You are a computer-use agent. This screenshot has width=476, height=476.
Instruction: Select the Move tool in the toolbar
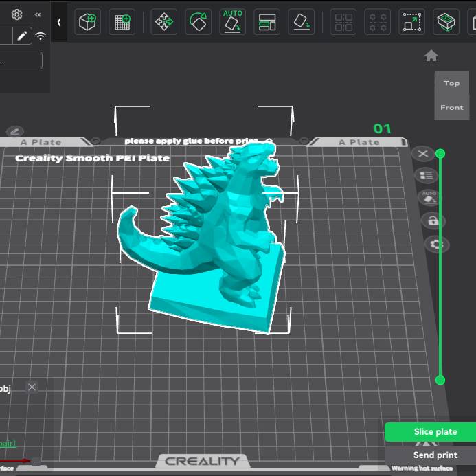coord(164,22)
